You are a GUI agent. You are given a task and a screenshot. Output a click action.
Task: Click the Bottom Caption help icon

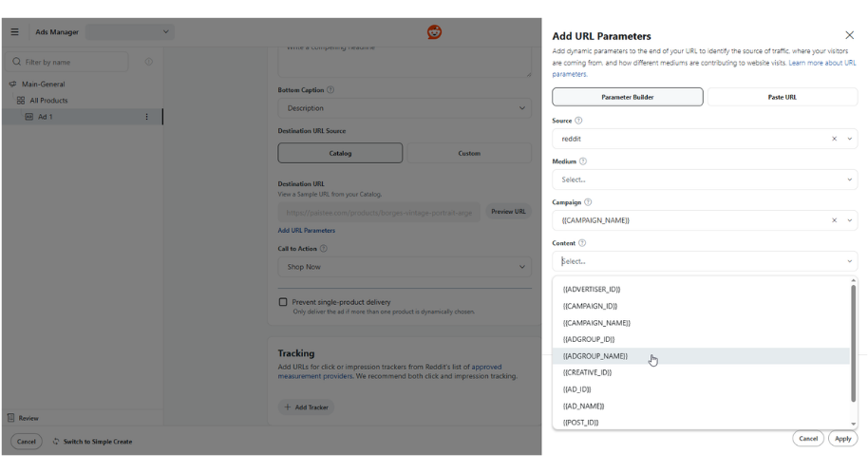[330, 90]
